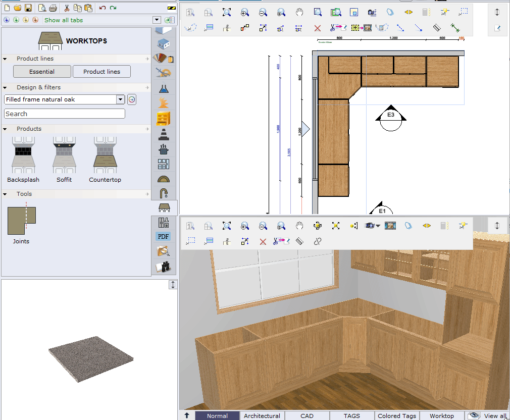Render the 3D view with film icon
This screenshot has width=510, height=420.
point(390,226)
